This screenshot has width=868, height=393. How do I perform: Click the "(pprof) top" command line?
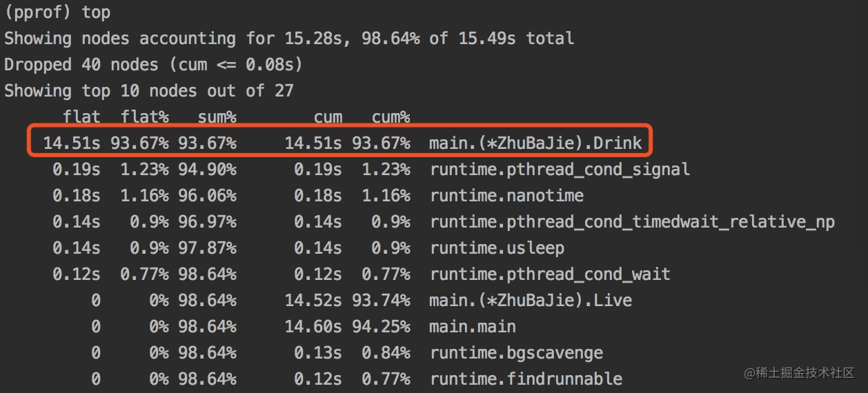(x=57, y=13)
